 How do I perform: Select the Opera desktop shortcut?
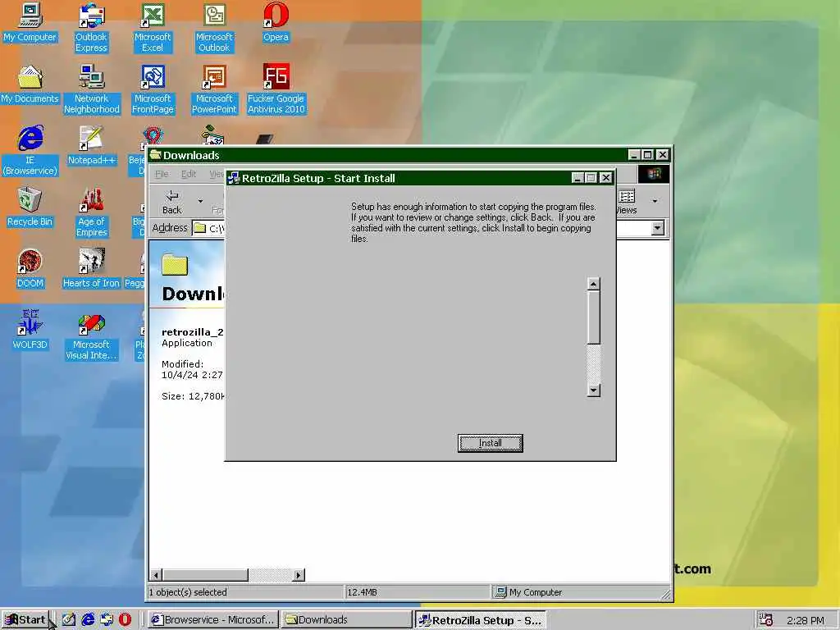276,22
